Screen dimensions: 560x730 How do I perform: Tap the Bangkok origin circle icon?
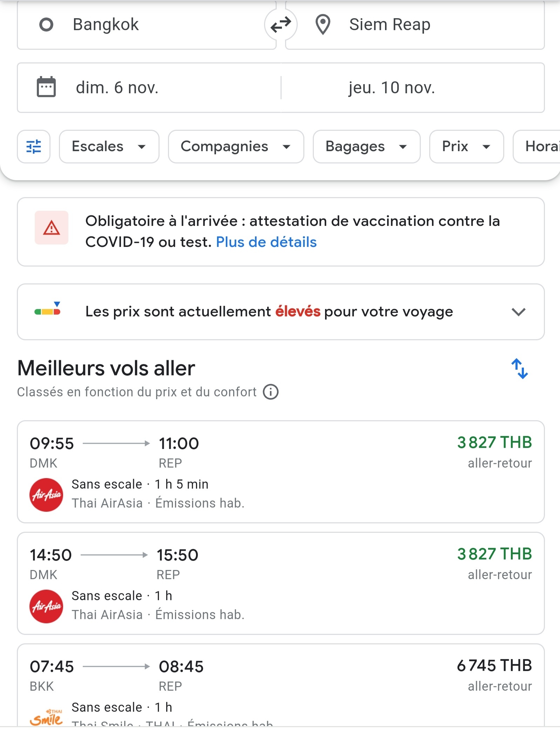coord(46,25)
